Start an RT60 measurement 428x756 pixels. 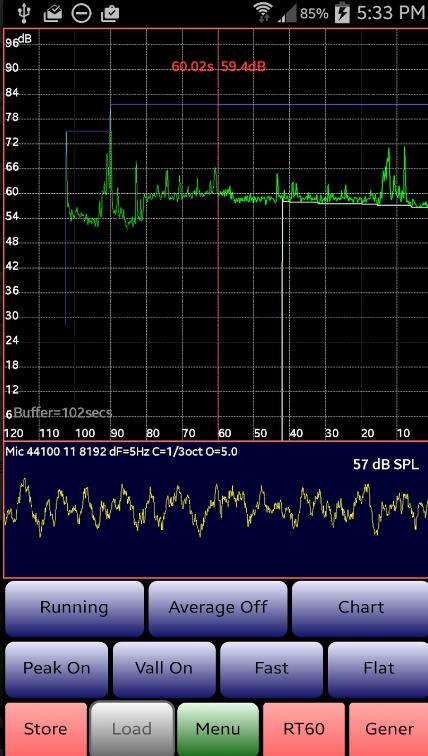point(304,729)
